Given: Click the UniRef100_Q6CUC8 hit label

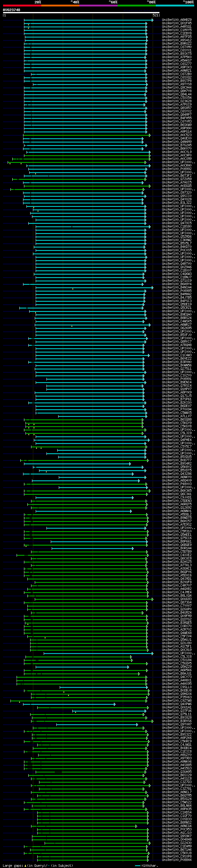Looking at the screenshot, I should pyautogui.click(x=177, y=558).
